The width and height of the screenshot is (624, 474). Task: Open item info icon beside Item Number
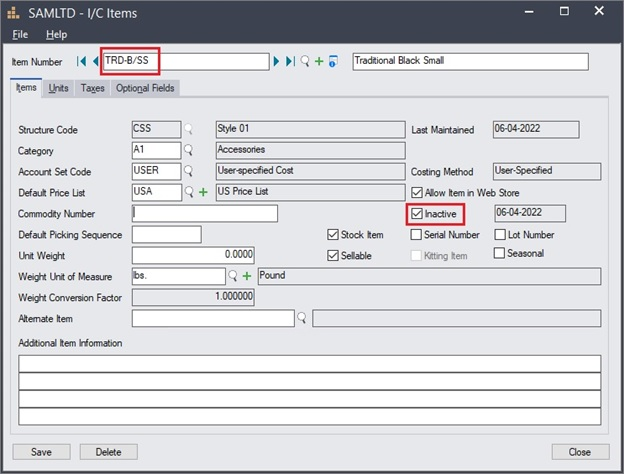[333, 61]
